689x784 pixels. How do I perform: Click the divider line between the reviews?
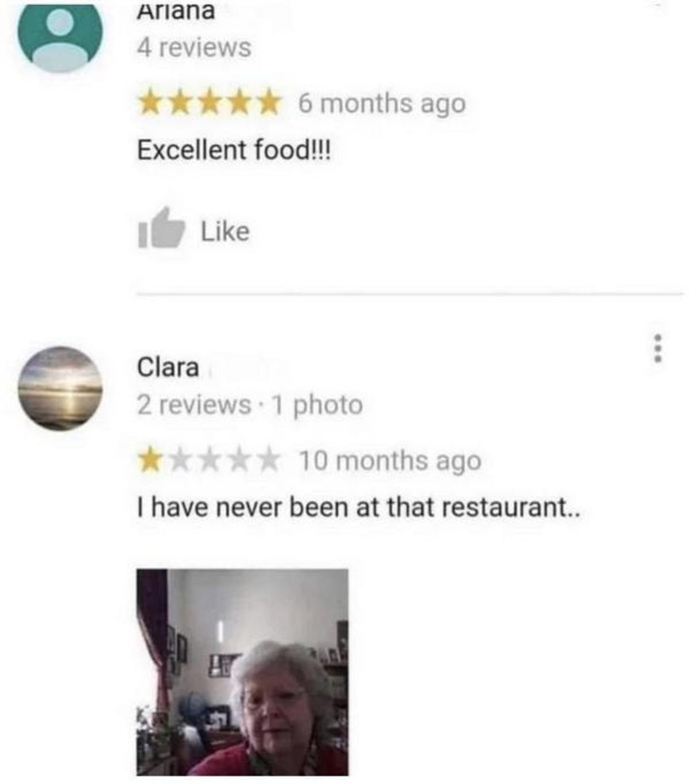pyautogui.click(x=410, y=294)
